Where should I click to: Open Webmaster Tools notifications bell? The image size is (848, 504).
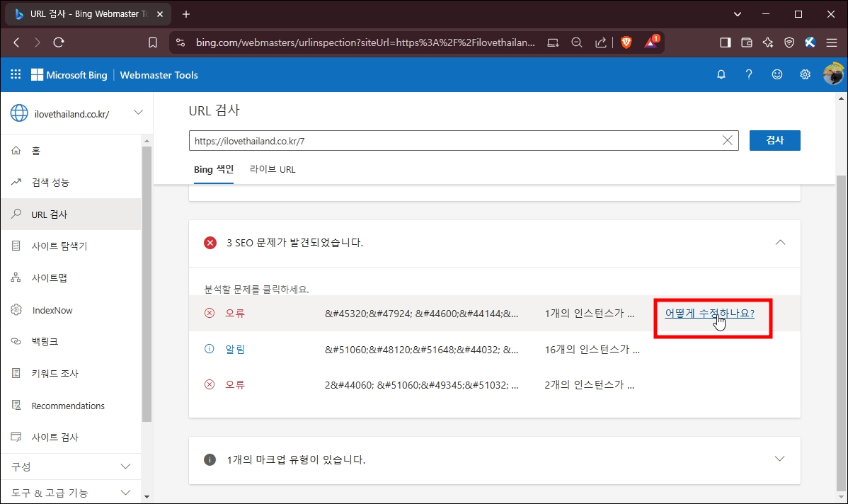pyautogui.click(x=721, y=74)
